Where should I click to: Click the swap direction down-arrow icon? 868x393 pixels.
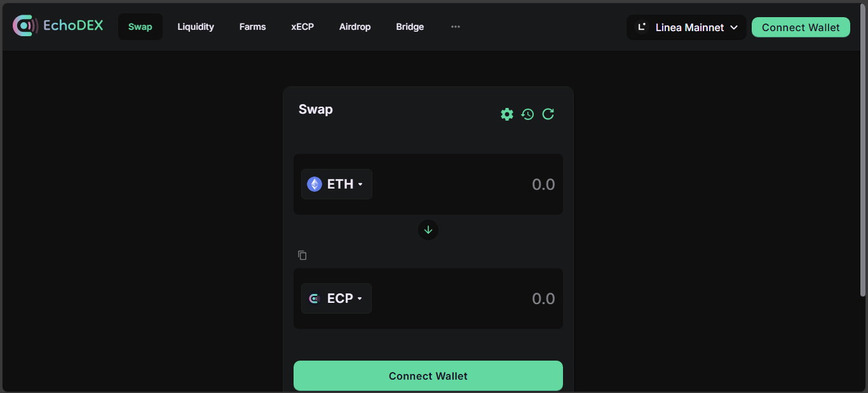pyautogui.click(x=428, y=230)
